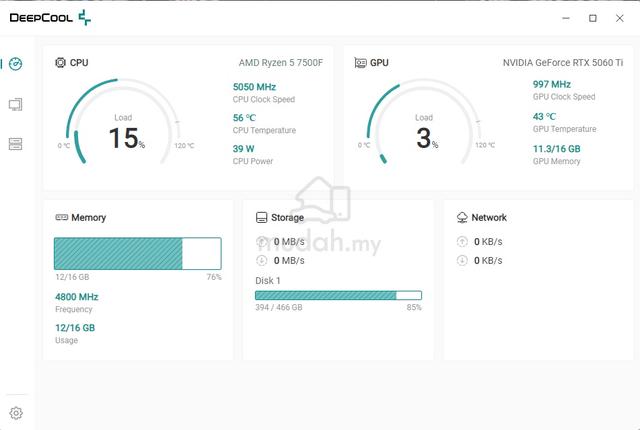Click the memory Usage label
The image size is (640, 430).
coord(67,340)
